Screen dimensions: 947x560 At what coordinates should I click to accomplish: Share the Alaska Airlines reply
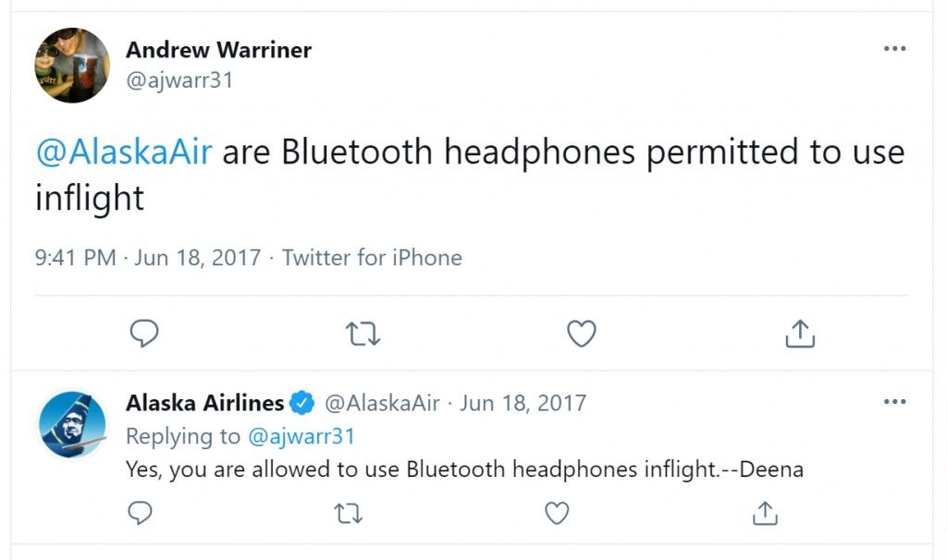pyautogui.click(x=765, y=513)
